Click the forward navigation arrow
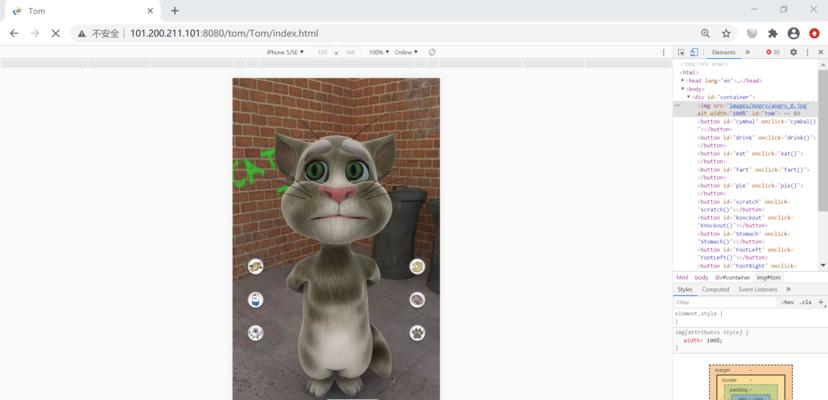828x400 pixels. [35, 33]
